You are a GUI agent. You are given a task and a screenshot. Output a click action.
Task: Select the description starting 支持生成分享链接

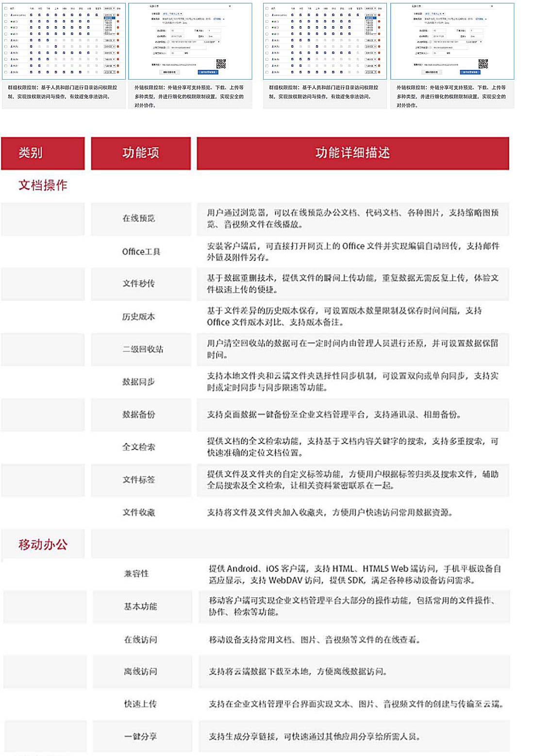coord(315,737)
